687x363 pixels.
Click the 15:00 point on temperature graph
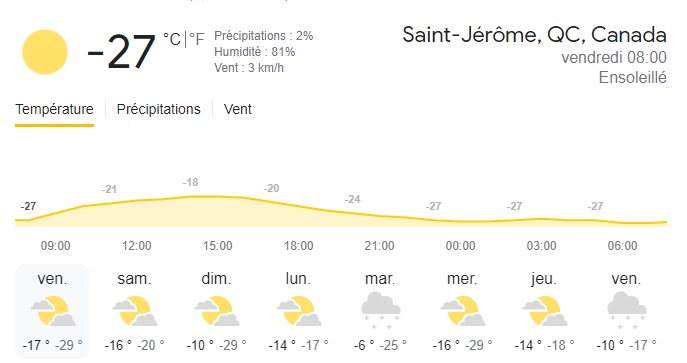click(217, 196)
